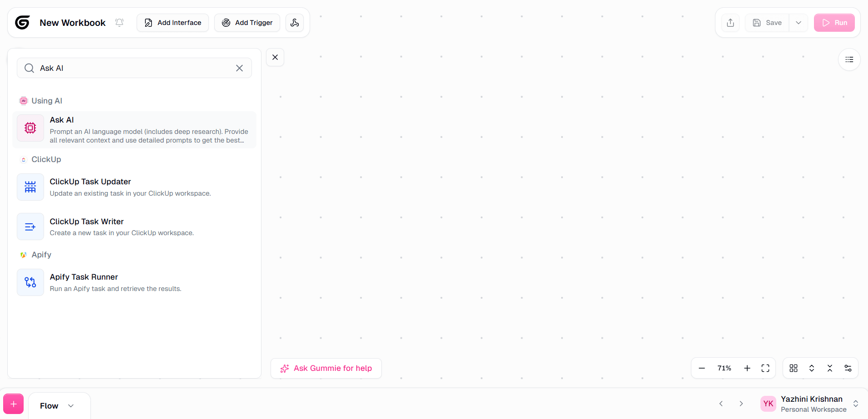868x419 pixels.
Task: Click the ClickUp Task Writer icon
Action: pos(30,226)
